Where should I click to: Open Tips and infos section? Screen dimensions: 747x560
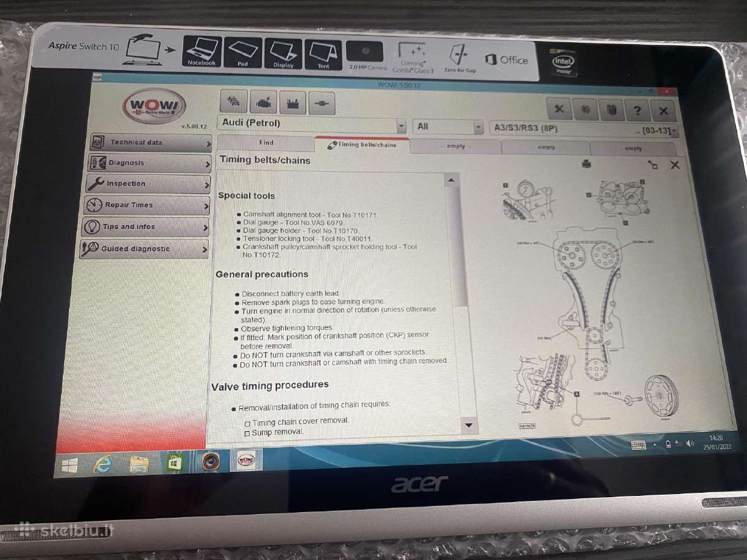pos(146,227)
